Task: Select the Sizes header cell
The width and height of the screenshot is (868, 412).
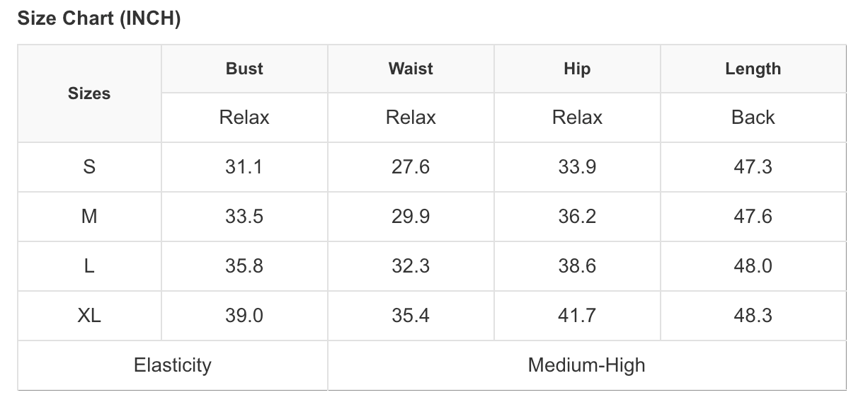Action: (x=89, y=93)
